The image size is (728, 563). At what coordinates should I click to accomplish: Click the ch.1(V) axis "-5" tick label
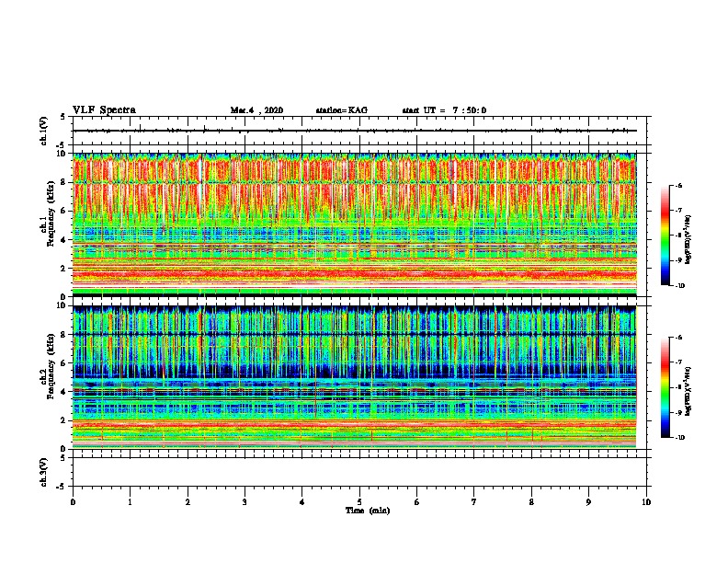click(62, 145)
